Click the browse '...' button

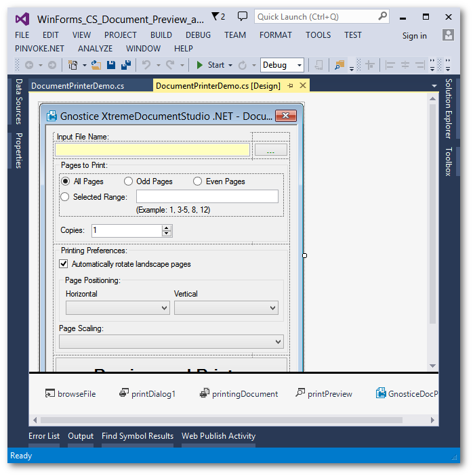point(270,150)
